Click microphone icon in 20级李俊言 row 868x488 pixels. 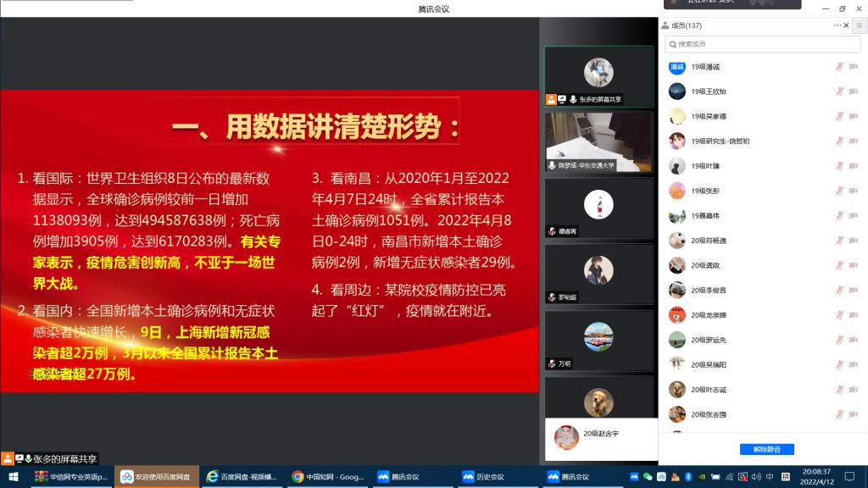[840, 290]
